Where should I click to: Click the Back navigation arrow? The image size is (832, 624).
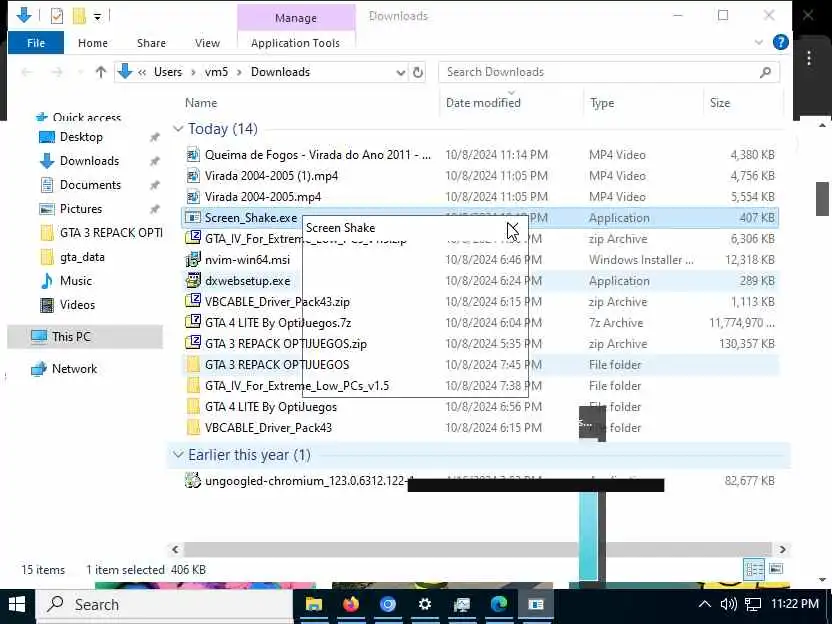27,72
